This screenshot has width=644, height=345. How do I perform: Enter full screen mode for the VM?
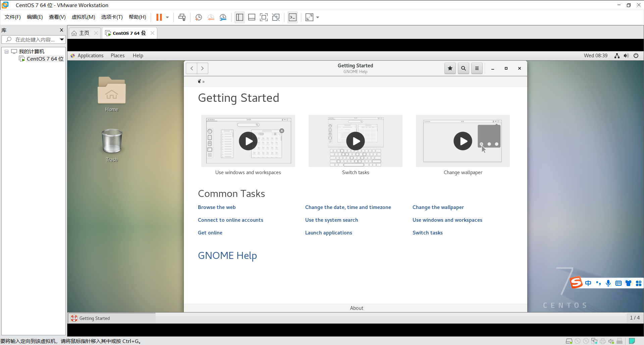tap(264, 17)
